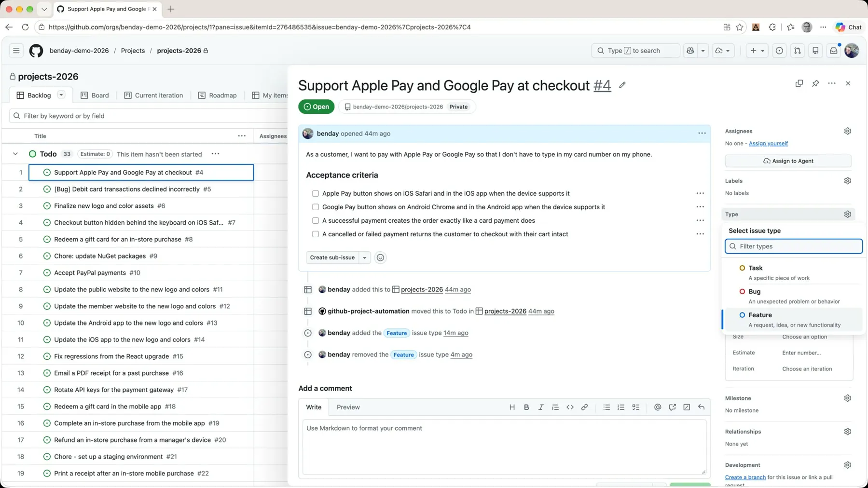The image size is (868, 488).
Task: Check the successful payment criterion checkbox
Action: click(x=316, y=220)
